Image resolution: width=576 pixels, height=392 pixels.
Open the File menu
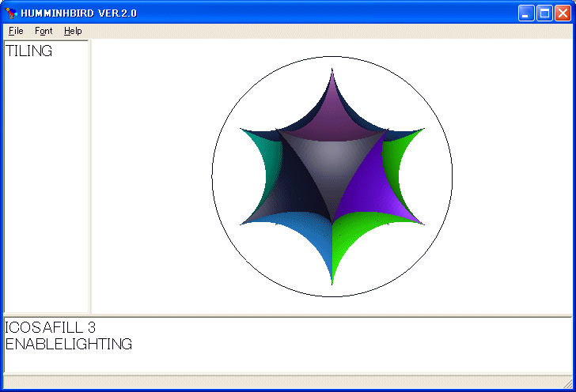pyautogui.click(x=16, y=31)
